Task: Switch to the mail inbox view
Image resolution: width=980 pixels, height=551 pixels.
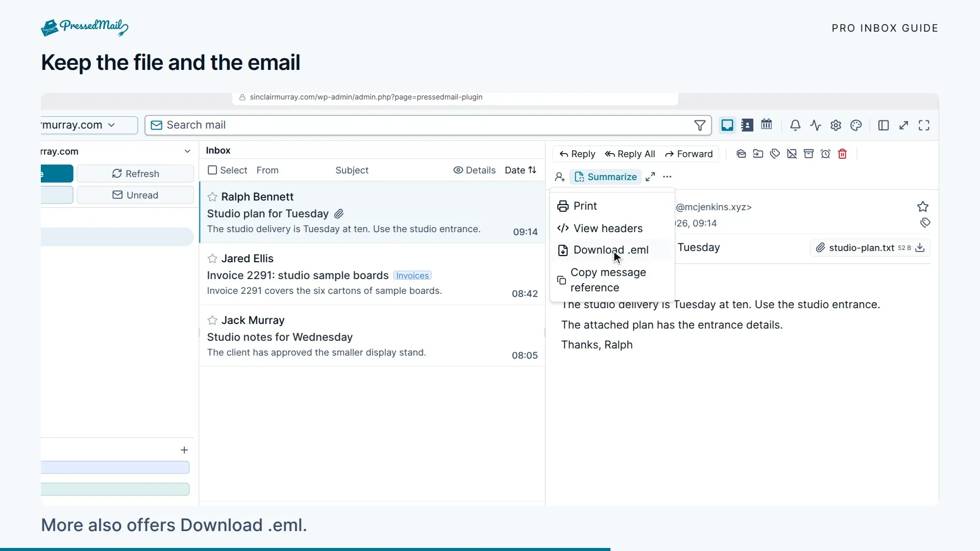Action: click(x=727, y=126)
